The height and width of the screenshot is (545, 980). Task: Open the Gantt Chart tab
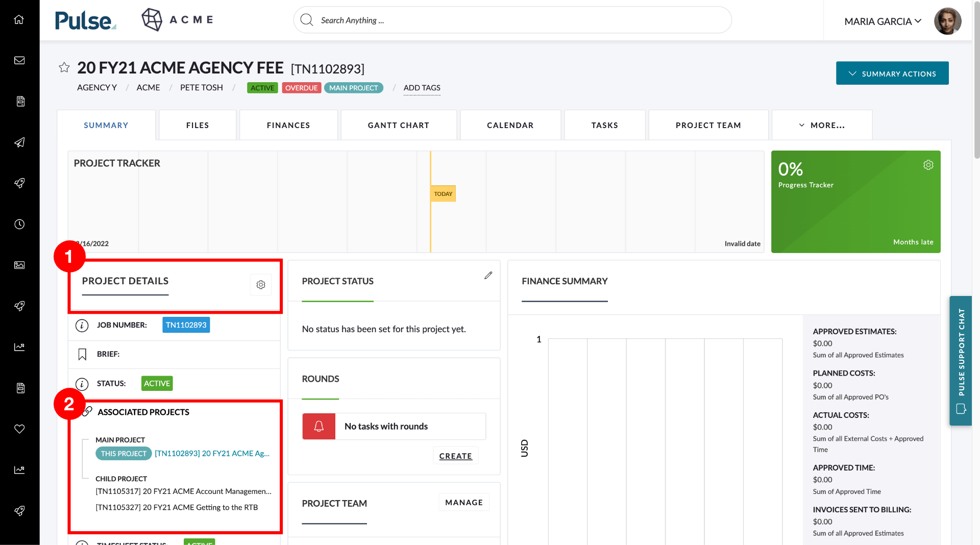coord(399,125)
